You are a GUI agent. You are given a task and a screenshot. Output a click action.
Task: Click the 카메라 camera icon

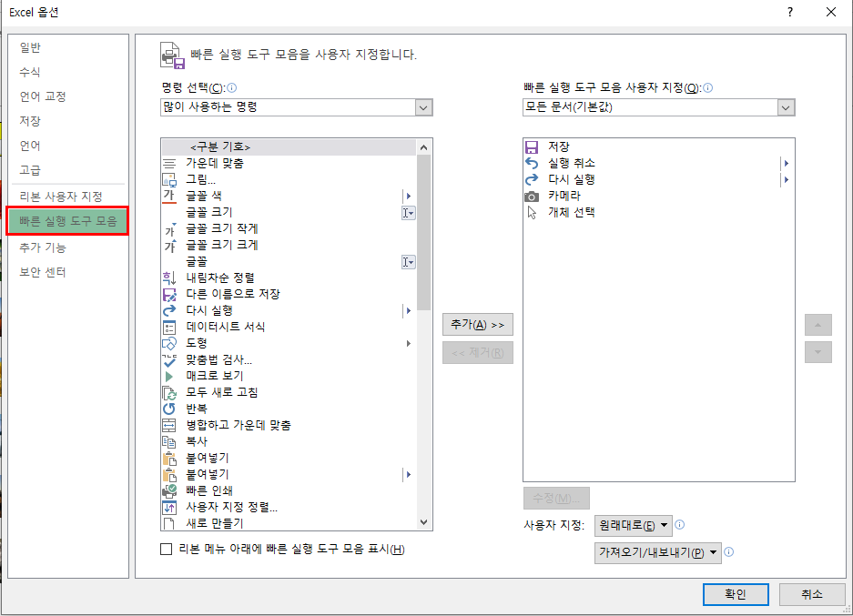(x=532, y=197)
